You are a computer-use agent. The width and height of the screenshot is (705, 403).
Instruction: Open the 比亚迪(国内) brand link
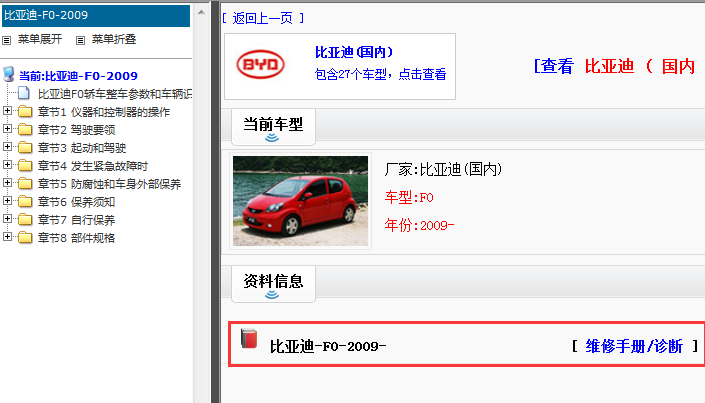(x=354, y=53)
